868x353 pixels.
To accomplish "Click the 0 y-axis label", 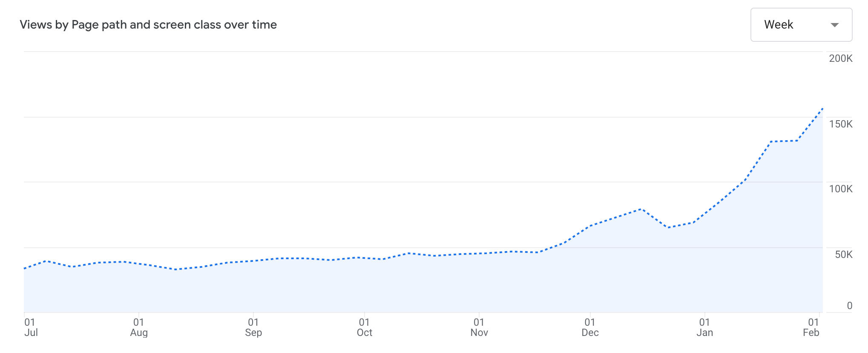I will [849, 306].
